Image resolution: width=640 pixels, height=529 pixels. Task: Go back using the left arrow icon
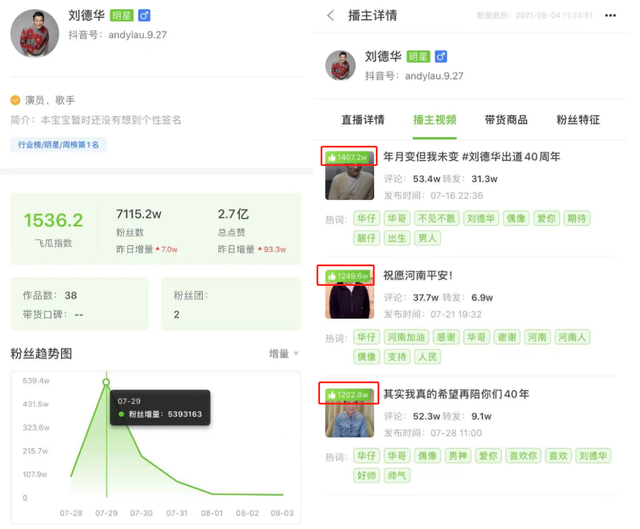331,16
